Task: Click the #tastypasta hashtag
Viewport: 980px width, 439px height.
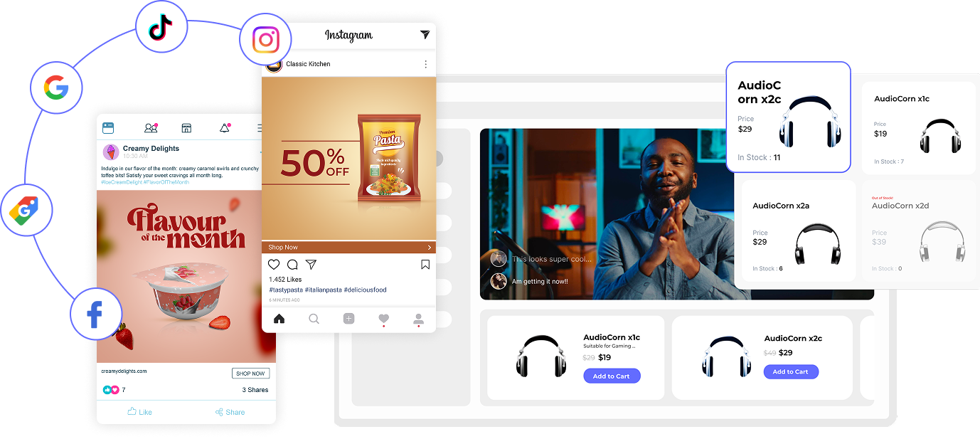Action: click(x=286, y=290)
